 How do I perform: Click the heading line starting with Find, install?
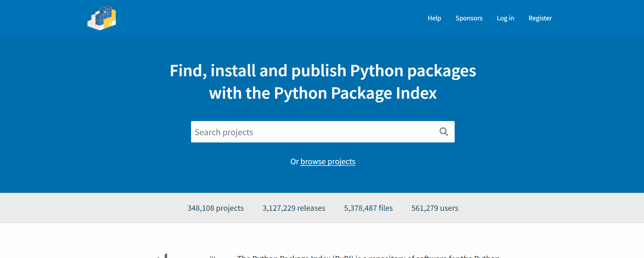point(323,71)
